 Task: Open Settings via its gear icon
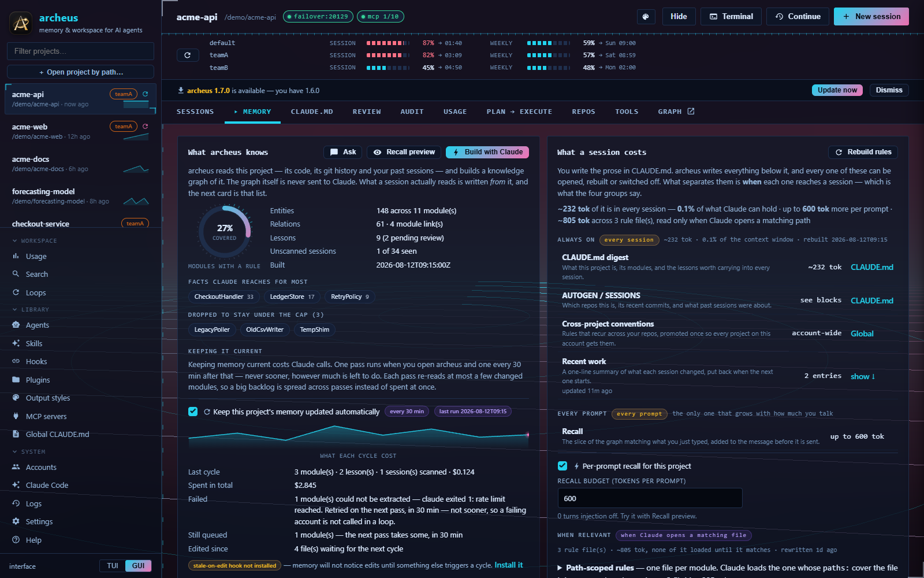tap(16, 521)
